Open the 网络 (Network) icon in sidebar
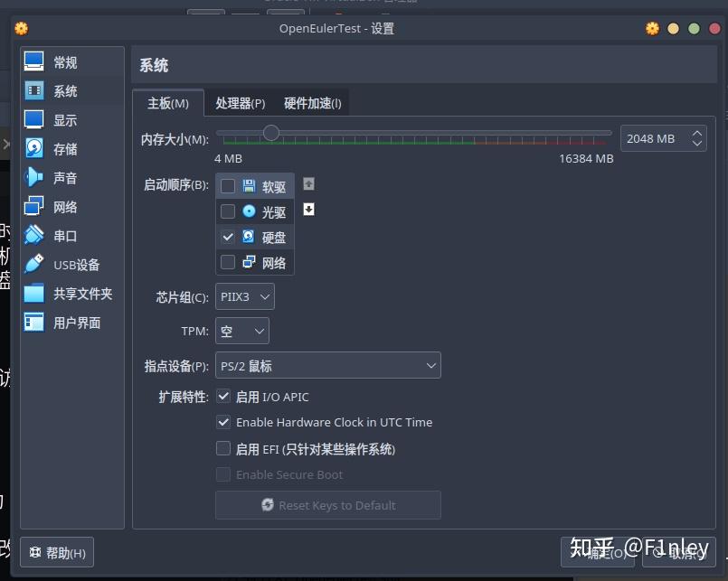Screen dimensions: 728x581 point(33,206)
